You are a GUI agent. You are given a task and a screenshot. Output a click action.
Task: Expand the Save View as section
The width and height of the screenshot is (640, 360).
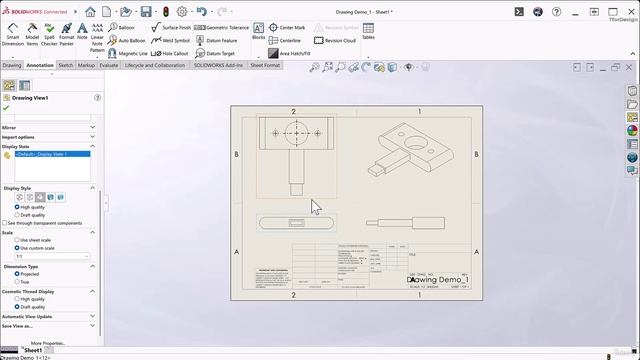point(93,326)
